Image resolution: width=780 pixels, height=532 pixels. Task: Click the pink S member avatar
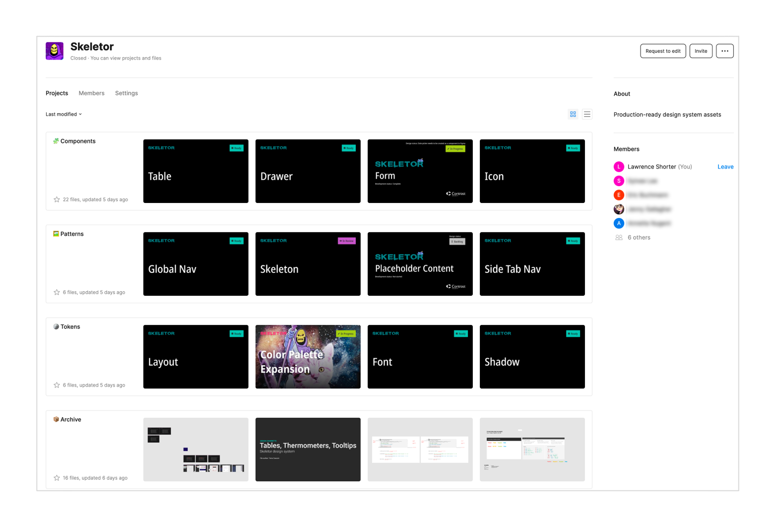coord(619,181)
